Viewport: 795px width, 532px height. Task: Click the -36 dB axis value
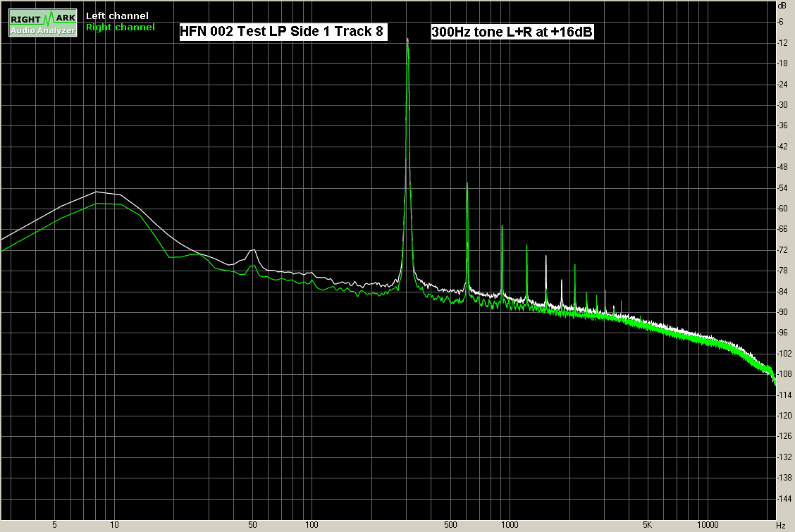pos(783,125)
